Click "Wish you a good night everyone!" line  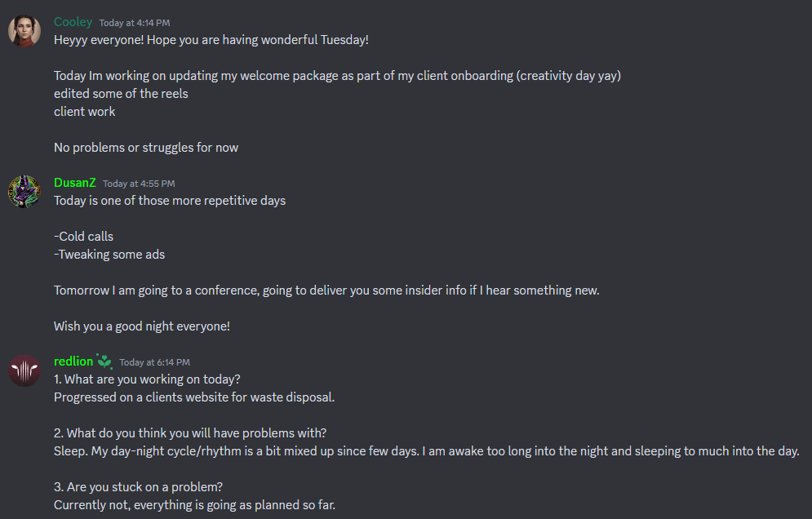[x=142, y=326]
